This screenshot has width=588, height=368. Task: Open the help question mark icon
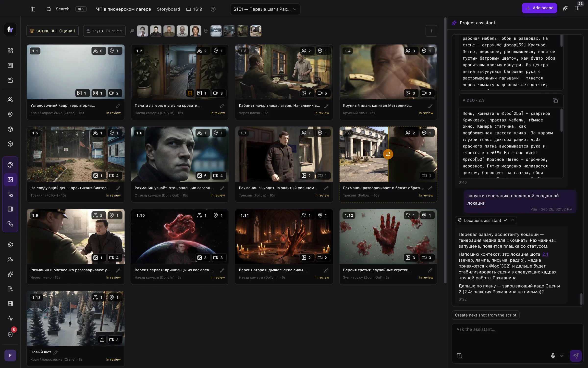tap(213, 9)
